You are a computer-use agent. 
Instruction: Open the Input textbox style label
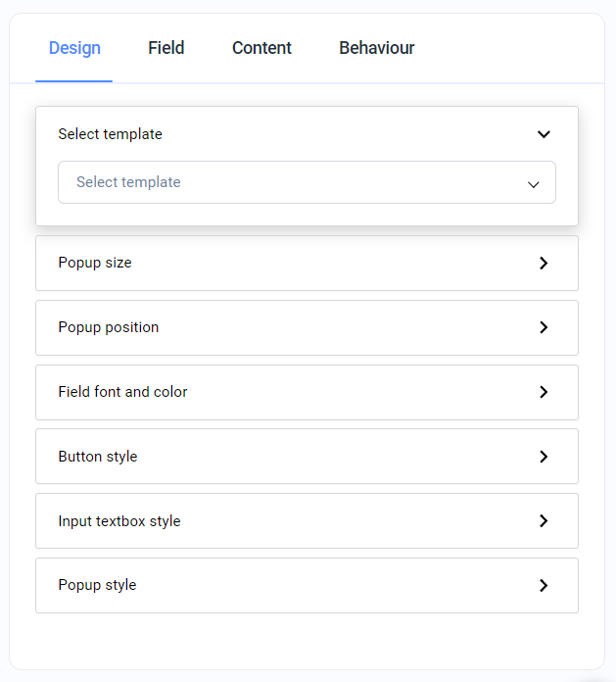pos(119,521)
